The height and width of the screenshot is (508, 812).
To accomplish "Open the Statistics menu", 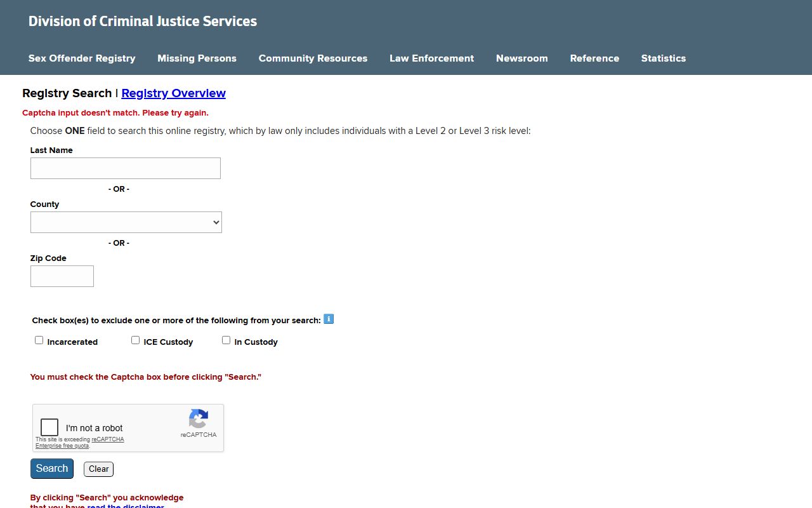I will pyautogui.click(x=663, y=58).
